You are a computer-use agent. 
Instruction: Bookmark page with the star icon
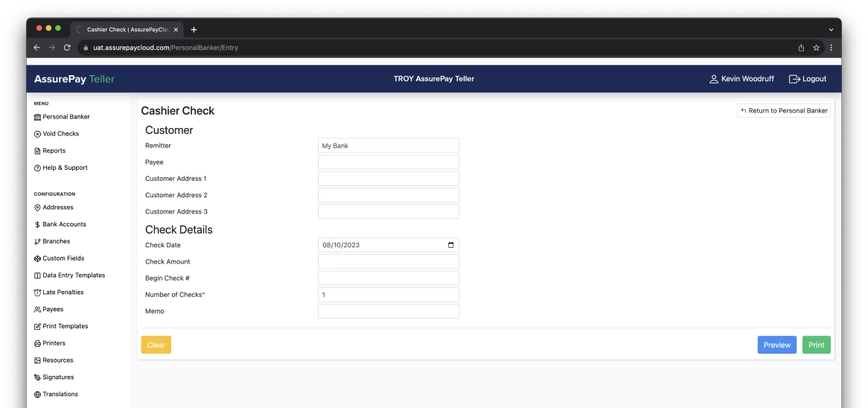point(816,48)
